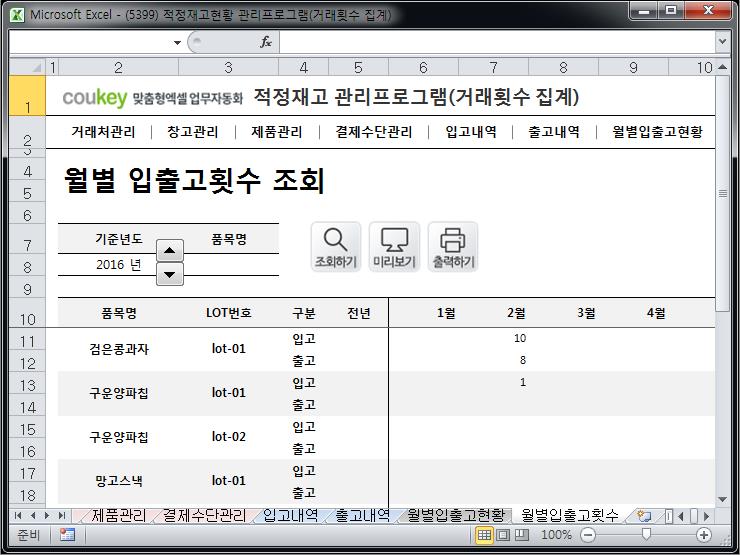Click the zoom out minus button
The width and height of the screenshot is (740, 555).
pyautogui.click(x=588, y=535)
